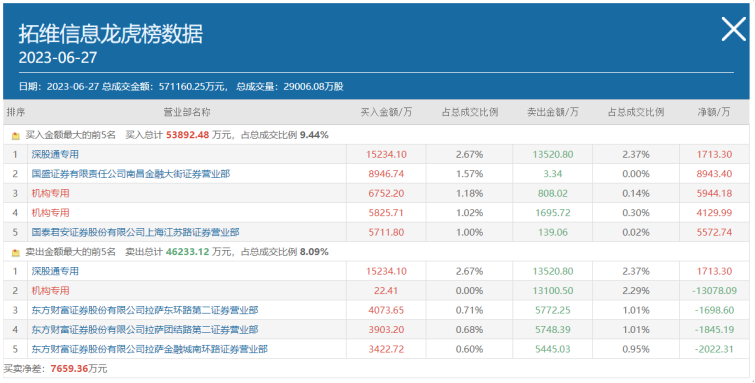
Task: Click the sell amount 5748.39 cell
Action: [553, 330]
